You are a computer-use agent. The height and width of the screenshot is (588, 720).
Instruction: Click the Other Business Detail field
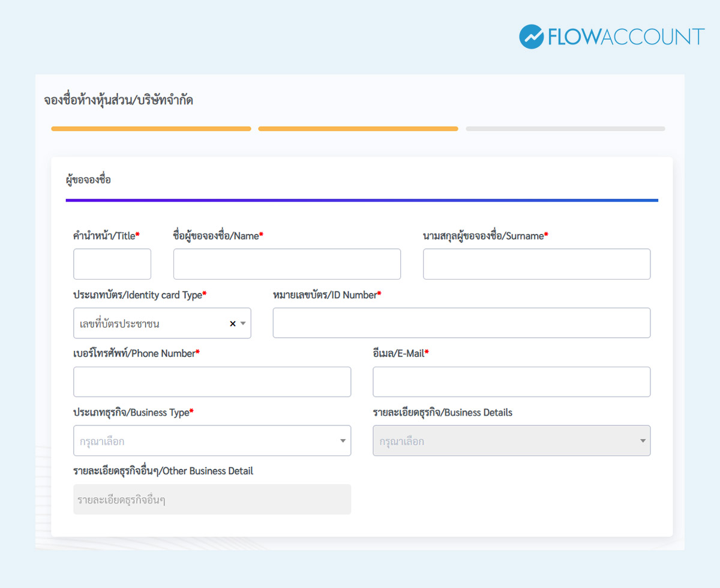212,499
